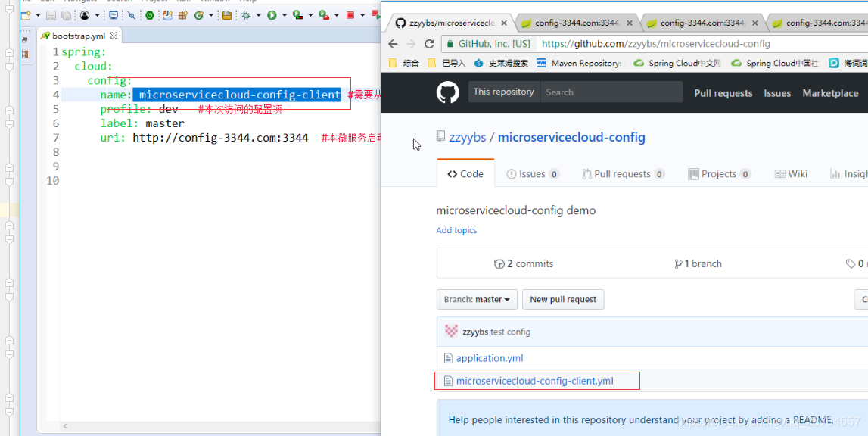The width and height of the screenshot is (868, 436).
Task: Open the 史莱姆搜索 bookmark
Action: click(x=501, y=63)
